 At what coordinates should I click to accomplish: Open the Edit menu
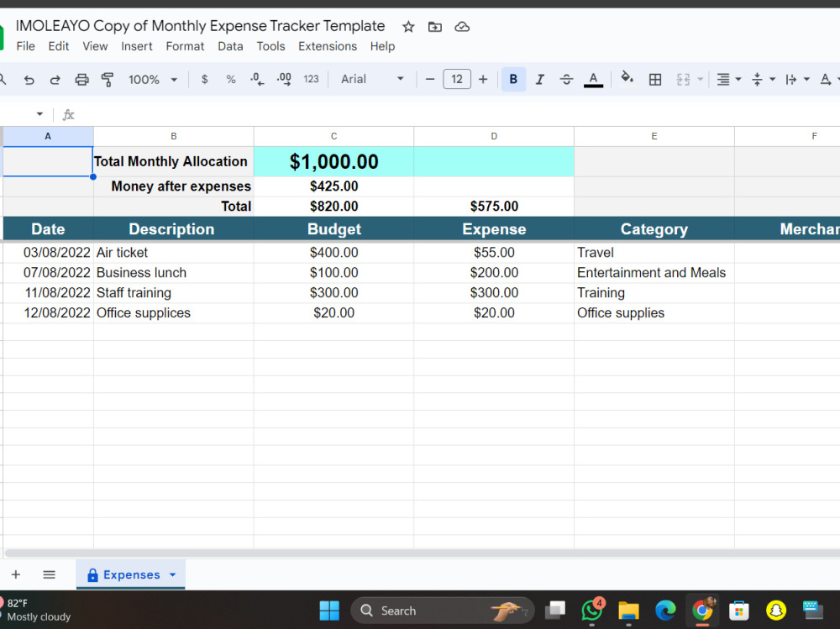coord(59,47)
